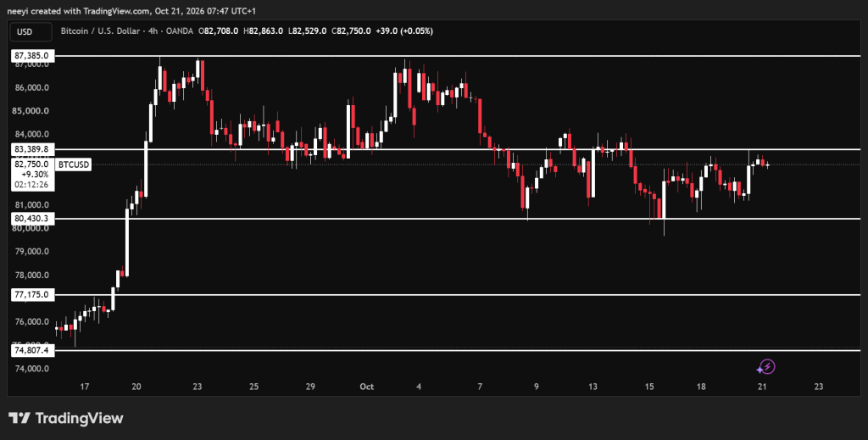Click the Oct label on the time axis
868x440 pixels.
coord(366,387)
